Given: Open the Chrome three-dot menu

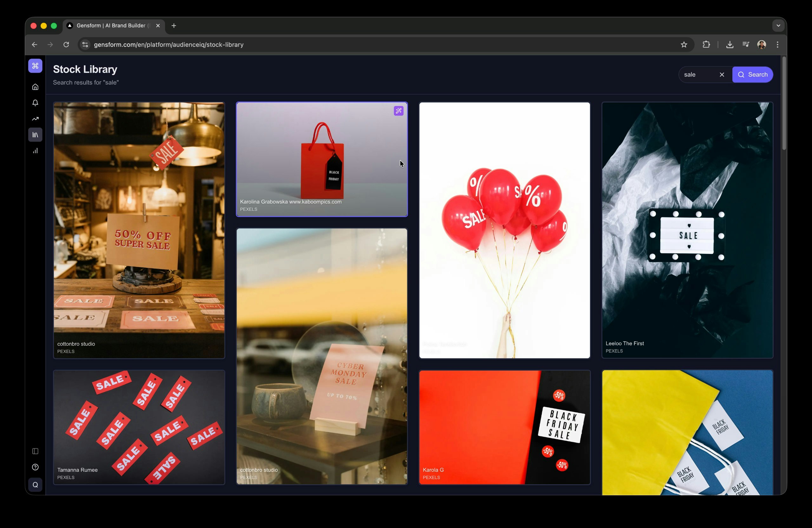Looking at the screenshot, I should pos(777,44).
